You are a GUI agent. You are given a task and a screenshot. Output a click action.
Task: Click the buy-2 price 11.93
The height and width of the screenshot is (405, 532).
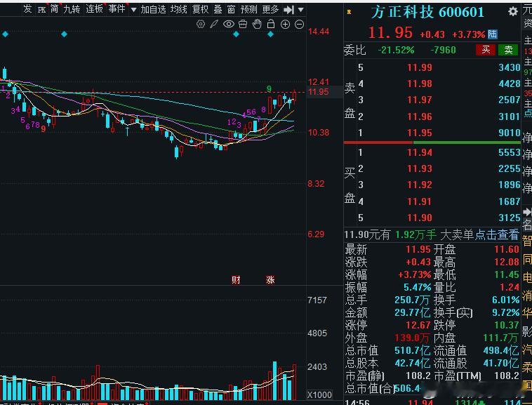coord(420,168)
